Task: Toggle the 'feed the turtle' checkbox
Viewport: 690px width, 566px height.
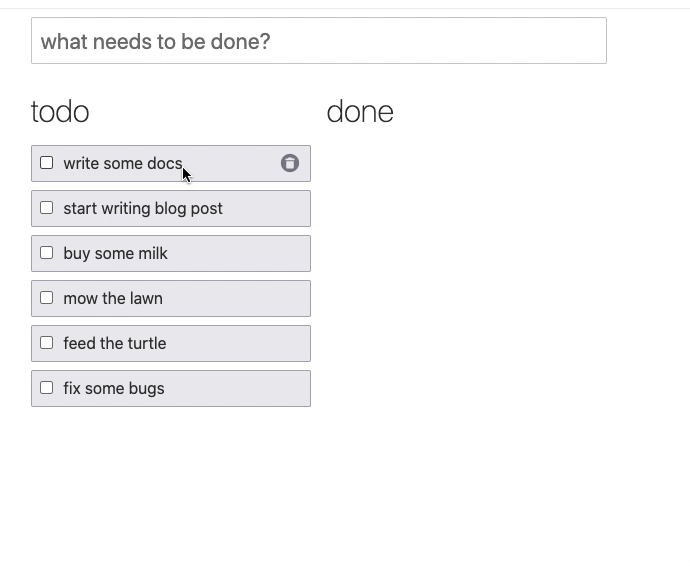Action: tap(47, 343)
